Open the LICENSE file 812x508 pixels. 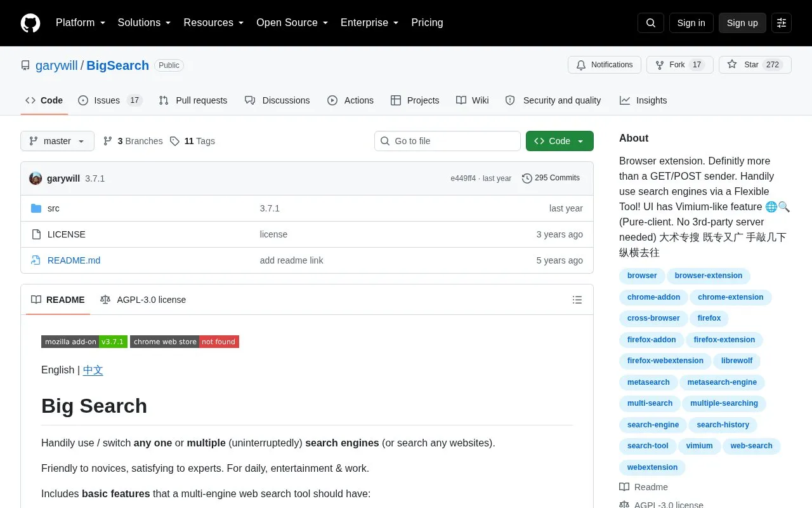67,234
